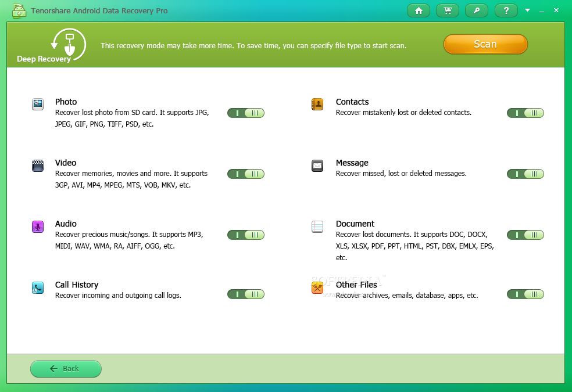This screenshot has width=572, height=392.
Task: Click the Audio microphone icon
Action: pos(38,226)
